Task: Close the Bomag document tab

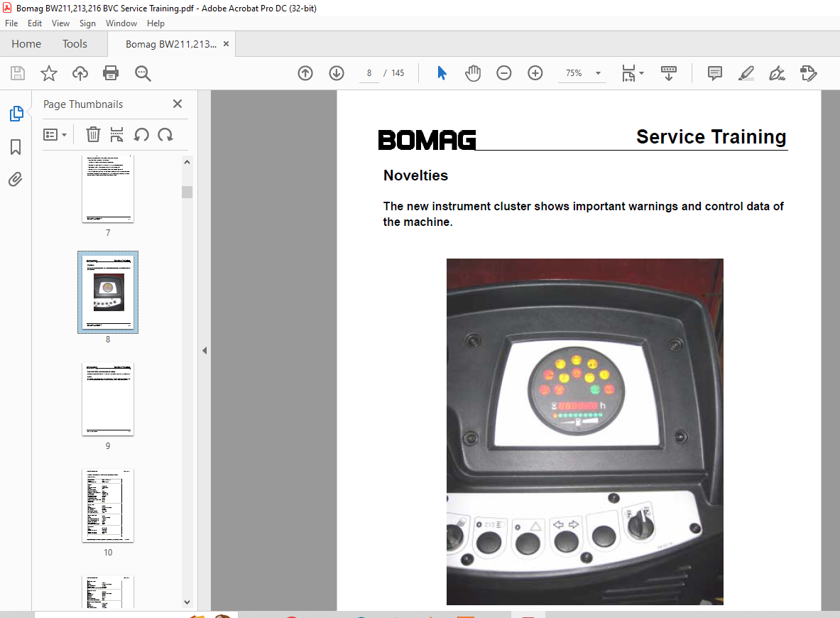Action: click(x=226, y=44)
